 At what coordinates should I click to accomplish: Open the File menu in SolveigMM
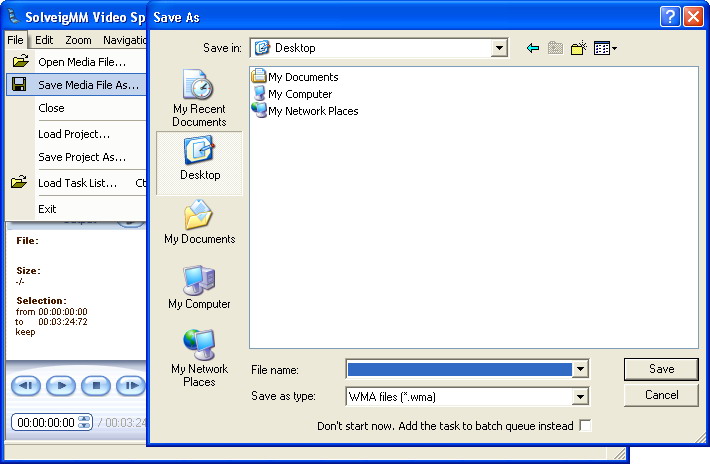15,40
